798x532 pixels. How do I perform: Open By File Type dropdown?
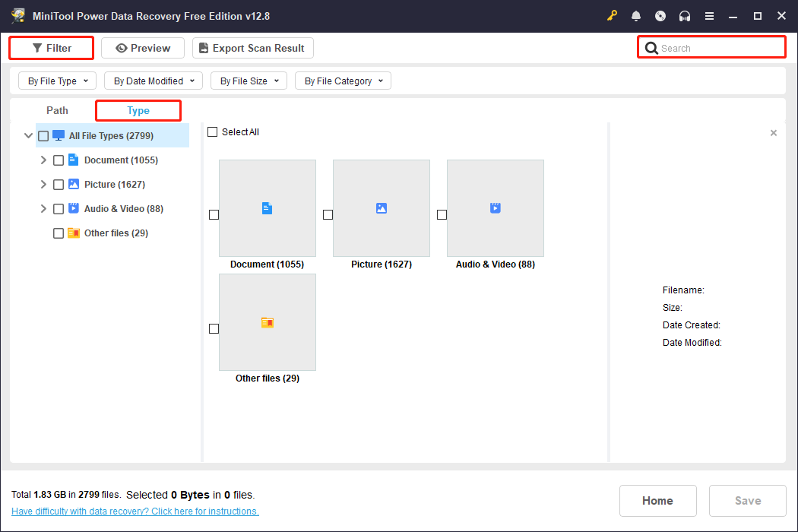click(x=57, y=81)
